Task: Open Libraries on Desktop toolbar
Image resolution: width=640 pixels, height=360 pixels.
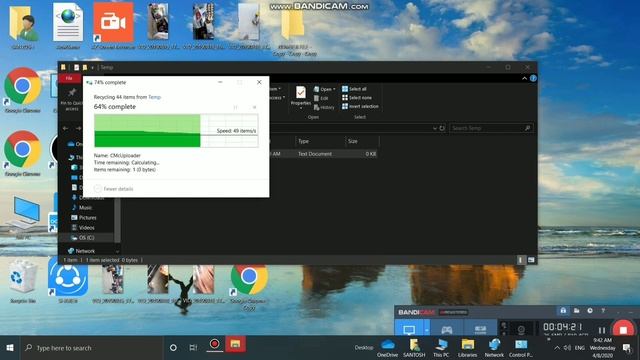Action: pyautogui.click(x=468, y=348)
